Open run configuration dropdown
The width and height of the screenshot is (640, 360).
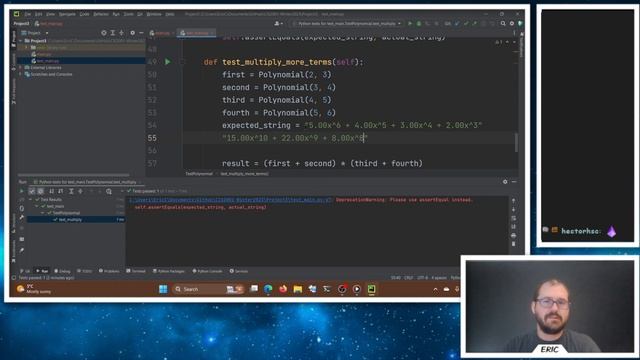click(x=347, y=24)
